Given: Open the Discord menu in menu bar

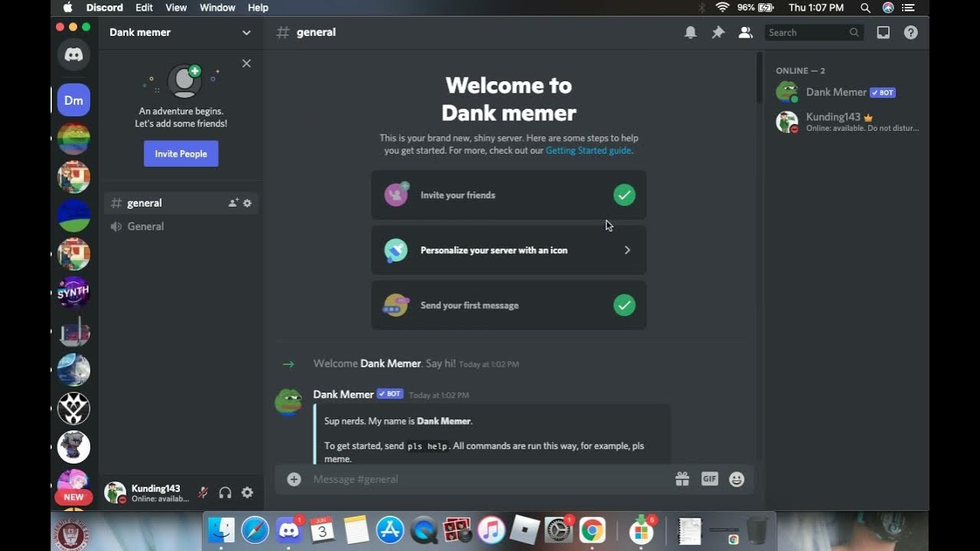Looking at the screenshot, I should coord(105,8).
